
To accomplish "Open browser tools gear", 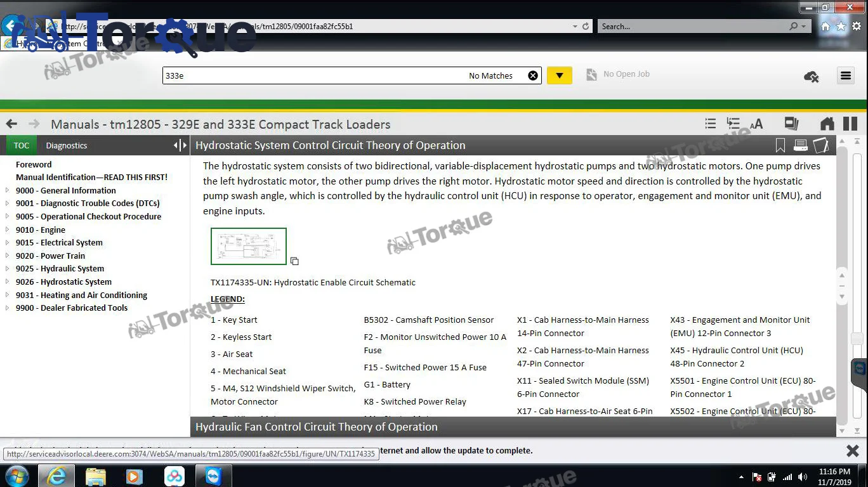I will pos(857,27).
